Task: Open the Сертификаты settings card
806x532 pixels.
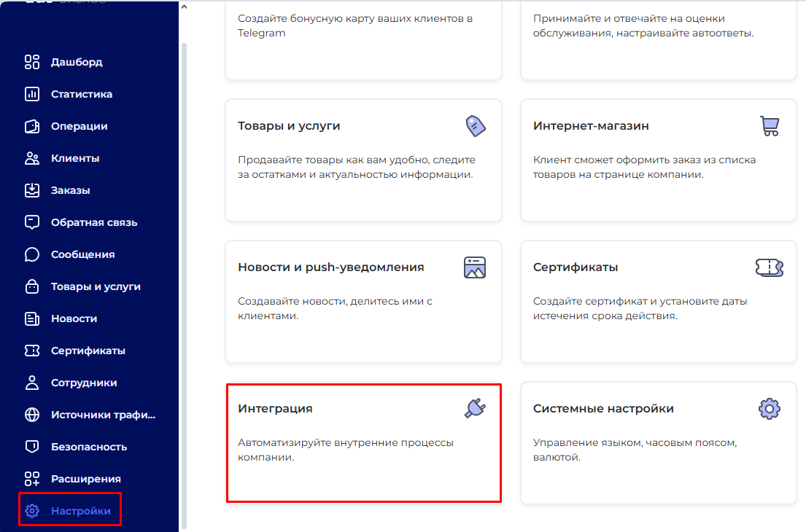Action: point(658,301)
